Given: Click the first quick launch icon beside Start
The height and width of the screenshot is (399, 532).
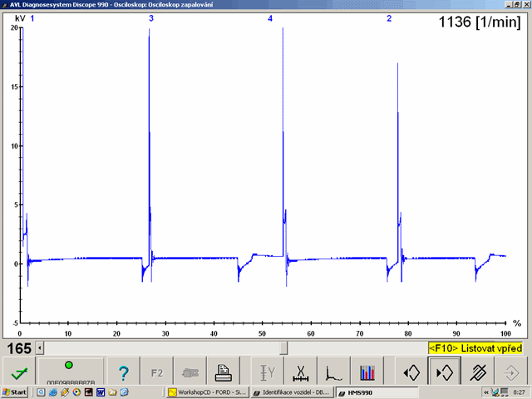Looking at the screenshot, I should (x=41, y=392).
